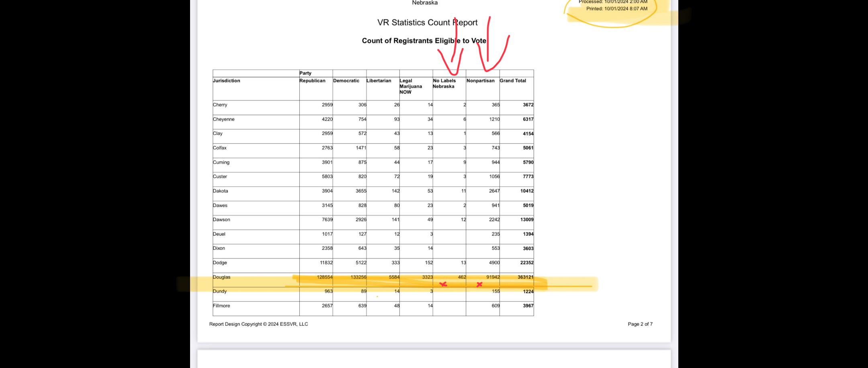Click Cherry grand total 3672
Viewport: 868px width, 368px height.
click(x=528, y=105)
